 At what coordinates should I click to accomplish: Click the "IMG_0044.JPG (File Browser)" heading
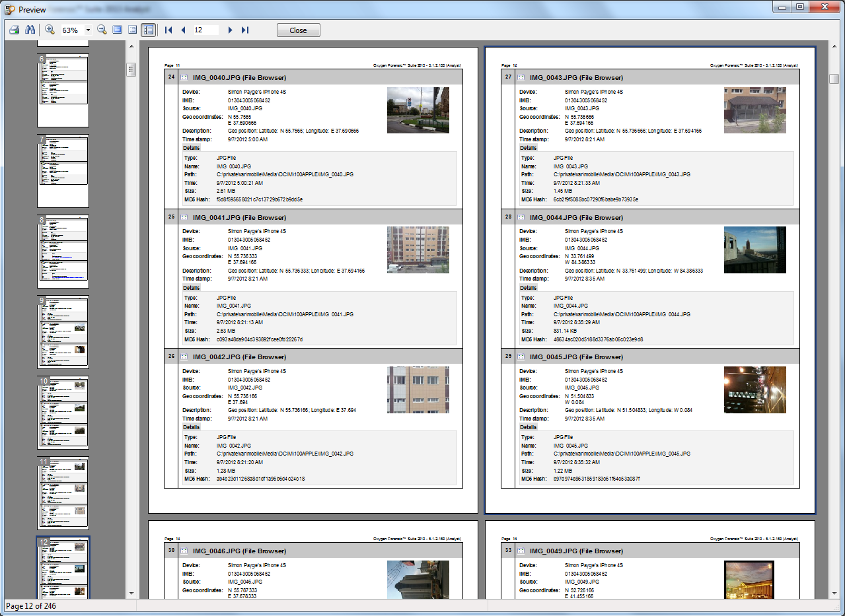(x=576, y=217)
